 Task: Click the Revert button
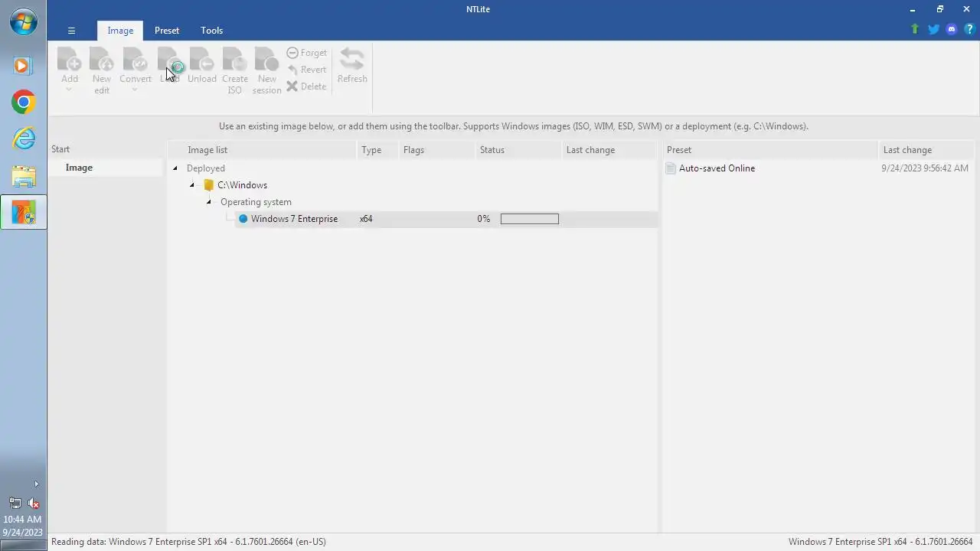coord(307,70)
